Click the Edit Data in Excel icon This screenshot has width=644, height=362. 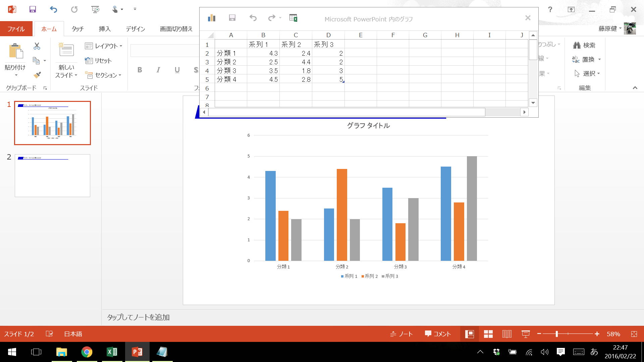[293, 18]
